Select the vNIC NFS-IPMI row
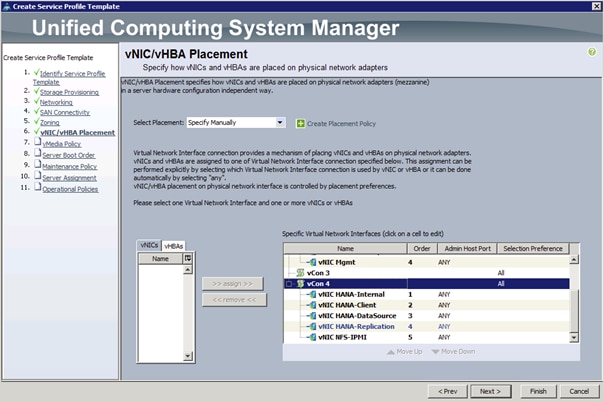This screenshot has width=604, height=402. (x=426, y=337)
